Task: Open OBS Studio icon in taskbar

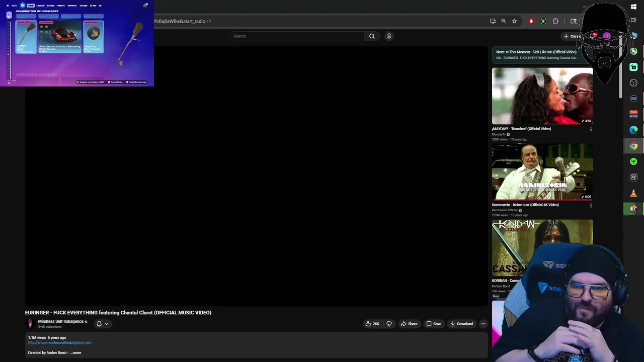Action: 633,82
